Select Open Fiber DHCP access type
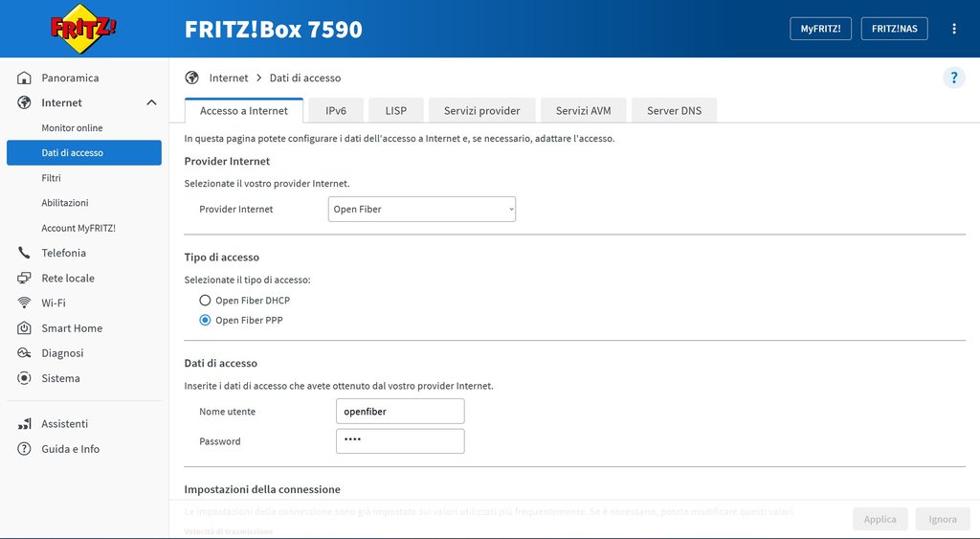This screenshot has height=539, width=980. (205, 301)
